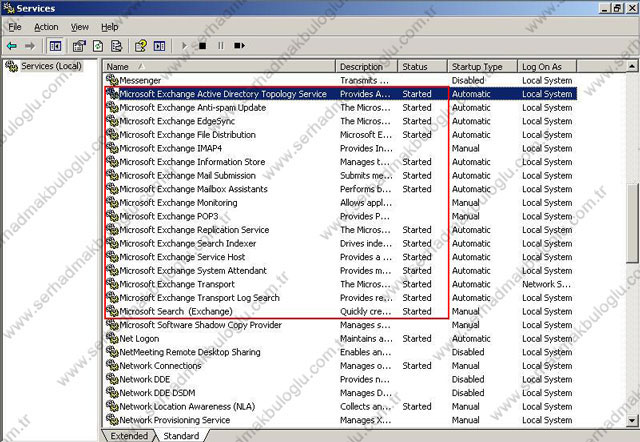Open the Properties toolbar icon

click(79, 46)
